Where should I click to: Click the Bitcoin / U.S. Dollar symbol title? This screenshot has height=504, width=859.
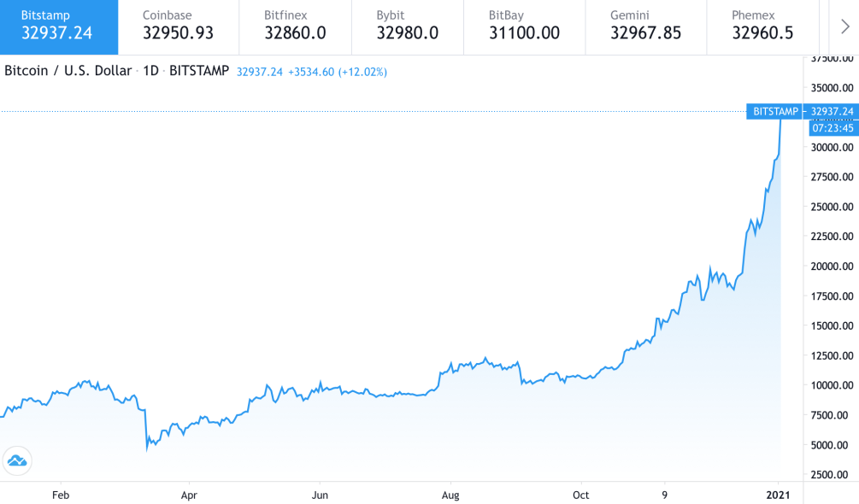[x=68, y=72]
